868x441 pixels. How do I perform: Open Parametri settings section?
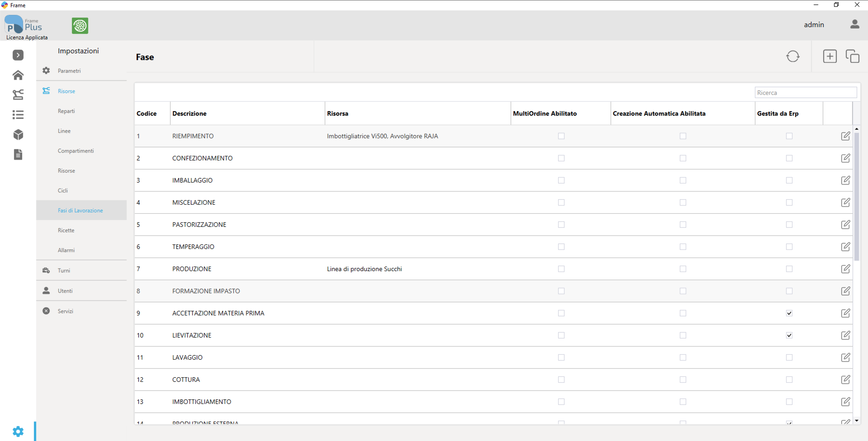(x=82, y=71)
